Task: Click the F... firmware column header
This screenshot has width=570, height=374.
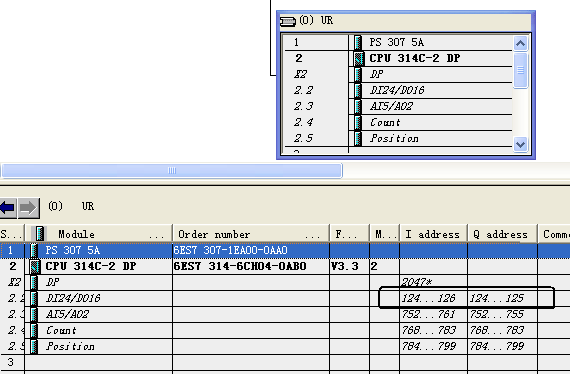Action: point(349,234)
